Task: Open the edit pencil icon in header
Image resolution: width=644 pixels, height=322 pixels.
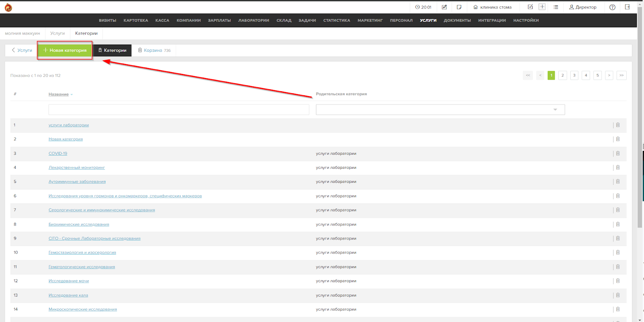Action: [x=444, y=7]
